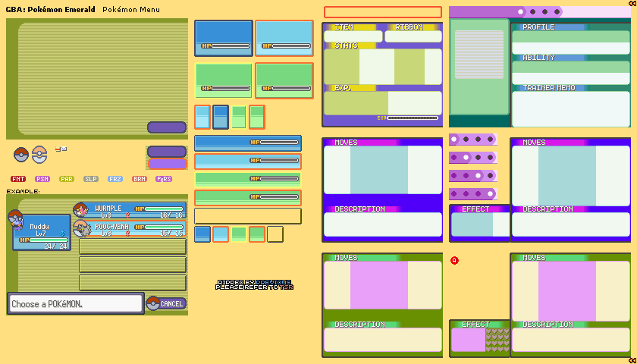Click Poochyena's HP bar
Viewport: 637px width, 364px height.
[160, 227]
